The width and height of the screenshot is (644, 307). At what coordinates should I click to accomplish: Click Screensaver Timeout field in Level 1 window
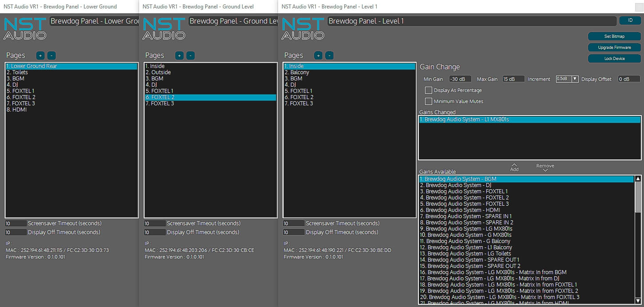[294, 223]
